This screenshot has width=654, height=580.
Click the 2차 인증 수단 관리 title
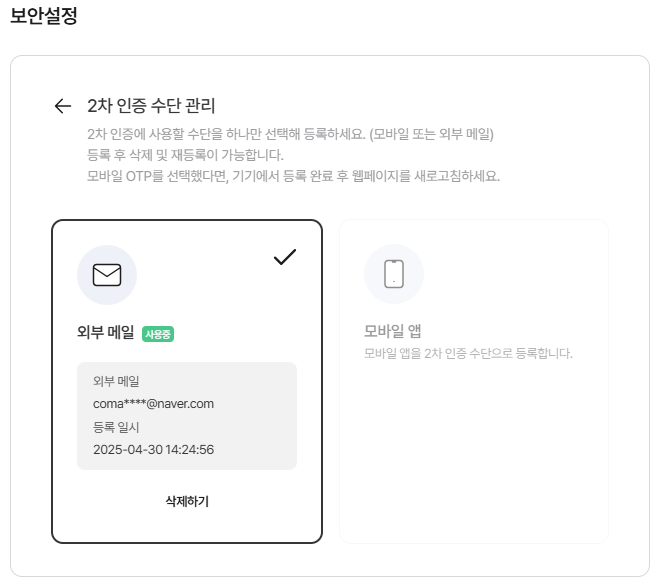(151, 106)
